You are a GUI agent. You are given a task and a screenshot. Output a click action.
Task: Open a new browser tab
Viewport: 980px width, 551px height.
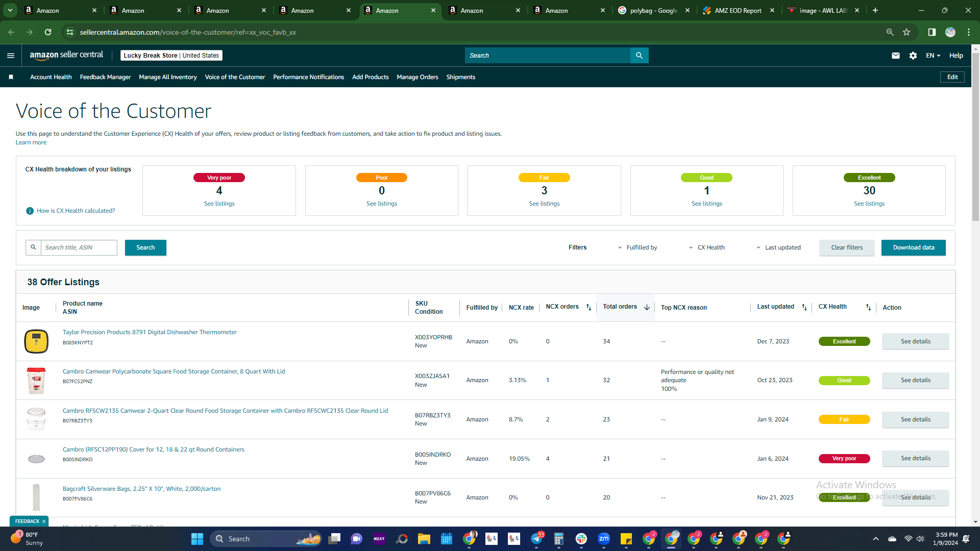[x=875, y=10]
